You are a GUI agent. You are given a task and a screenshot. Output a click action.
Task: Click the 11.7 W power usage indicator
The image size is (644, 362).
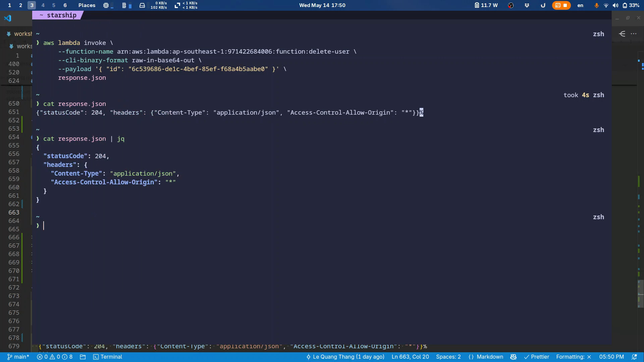pos(486,5)
